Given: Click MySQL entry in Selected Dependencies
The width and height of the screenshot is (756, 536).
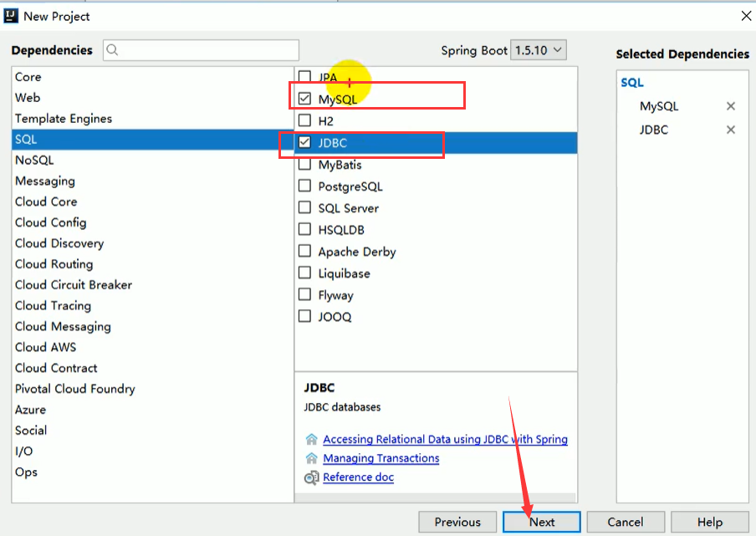Looking at the screenshot, I should coord(659,106).
